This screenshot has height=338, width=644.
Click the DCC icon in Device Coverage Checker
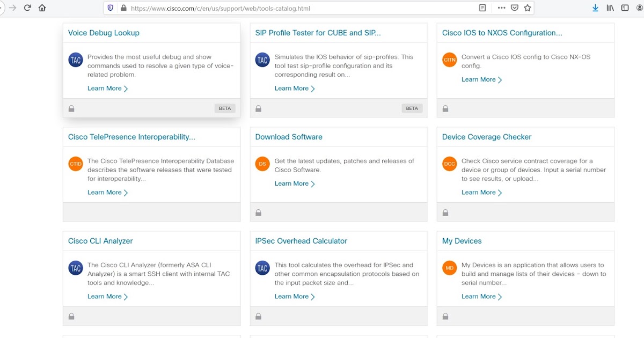pos(449,164)
